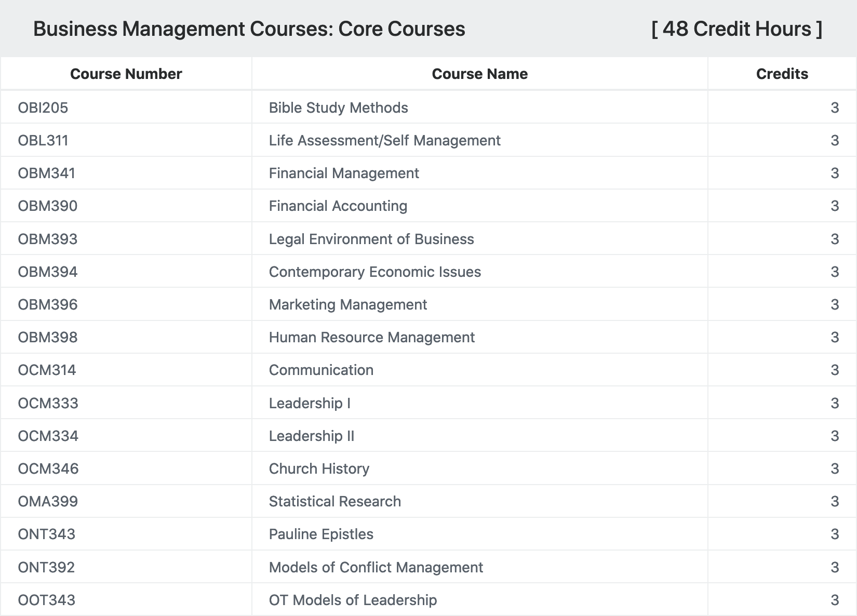Viewport: 857px width, 616px height.
Task: Select course number ONT392
Action: [46, 567]
